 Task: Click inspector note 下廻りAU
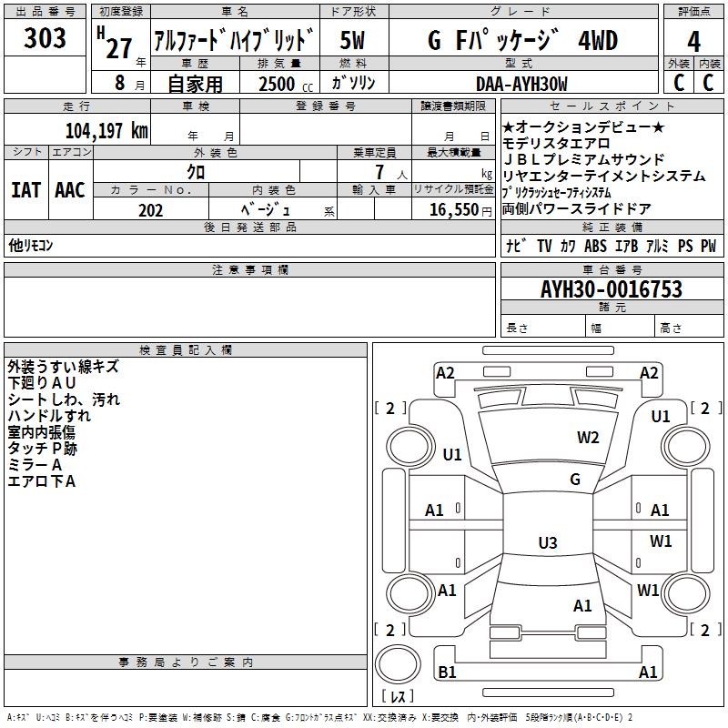pos(42,382)
